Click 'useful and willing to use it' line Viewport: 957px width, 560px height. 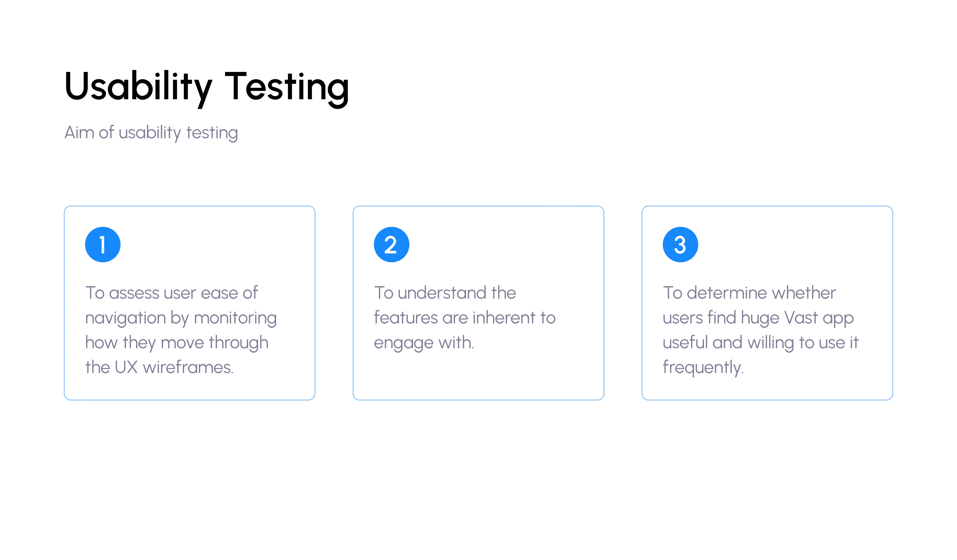tap(761, 343)
